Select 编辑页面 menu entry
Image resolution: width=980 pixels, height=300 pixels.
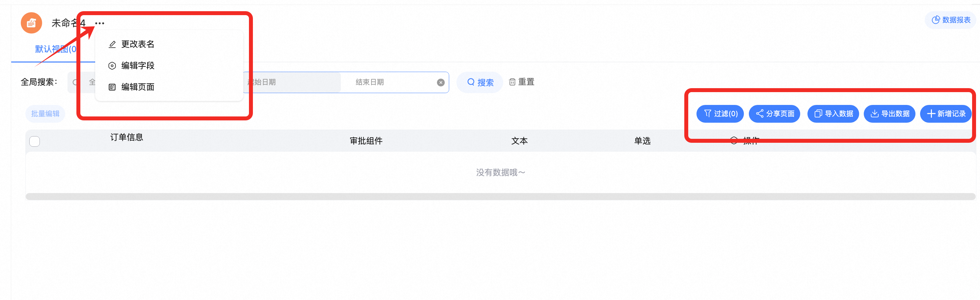click(137, 87)
